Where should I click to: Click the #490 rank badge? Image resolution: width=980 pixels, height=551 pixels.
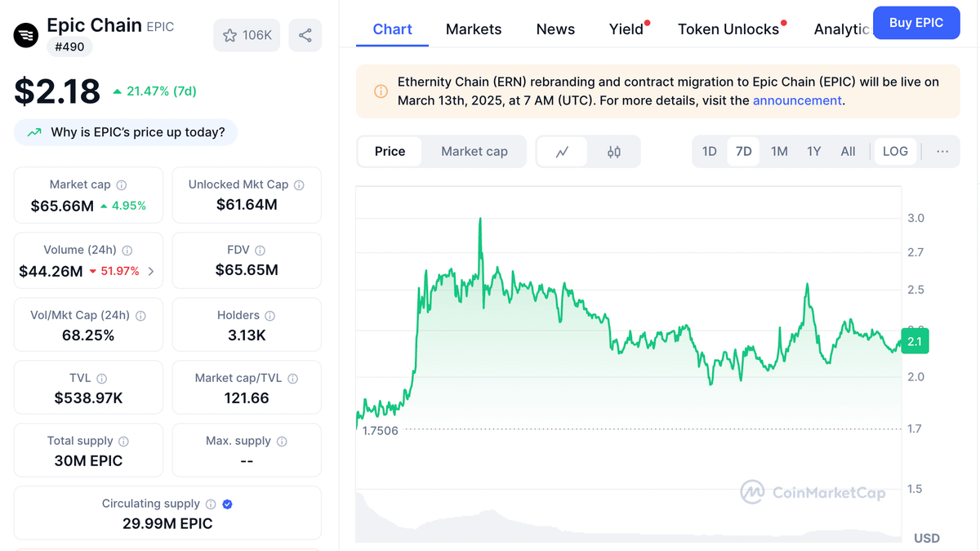click(x=70, y=47)
